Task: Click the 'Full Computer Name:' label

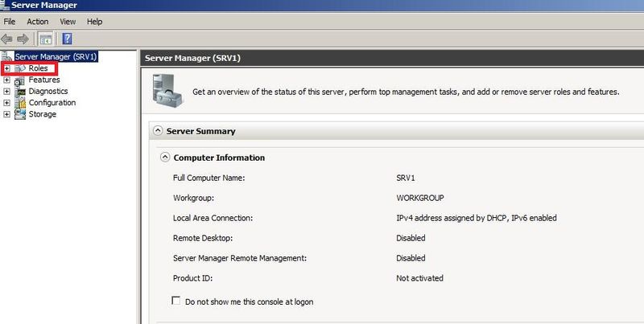Action: [x=208, y=178]
